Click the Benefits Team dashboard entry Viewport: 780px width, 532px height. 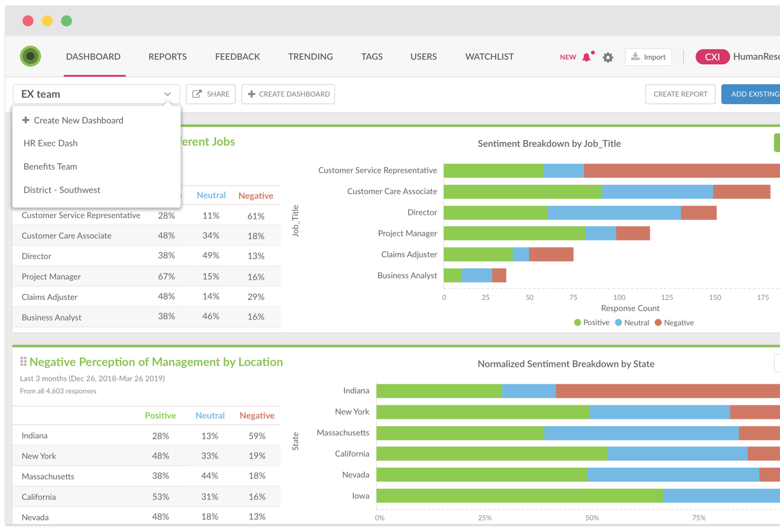coord(50,166)
